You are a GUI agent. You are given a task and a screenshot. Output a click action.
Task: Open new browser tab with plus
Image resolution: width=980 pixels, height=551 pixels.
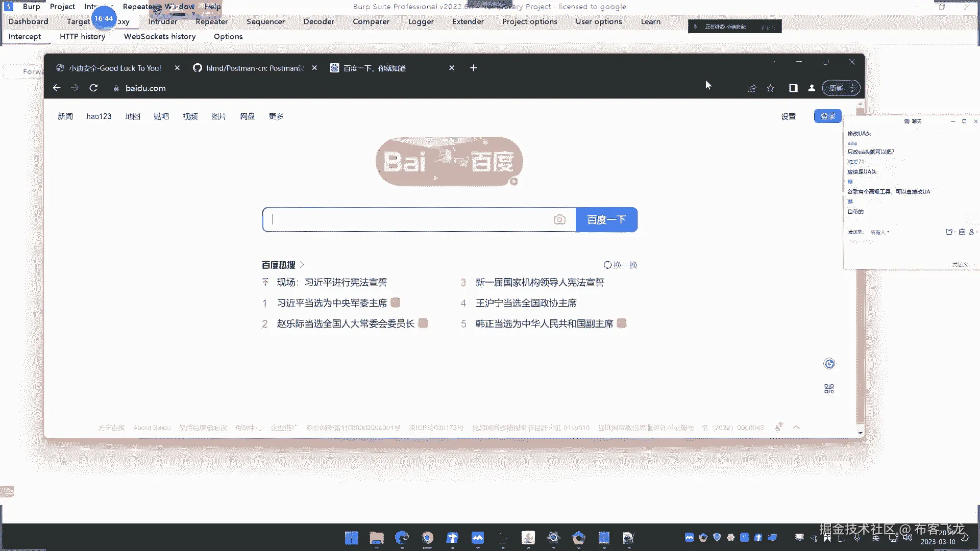pos(473,68)
